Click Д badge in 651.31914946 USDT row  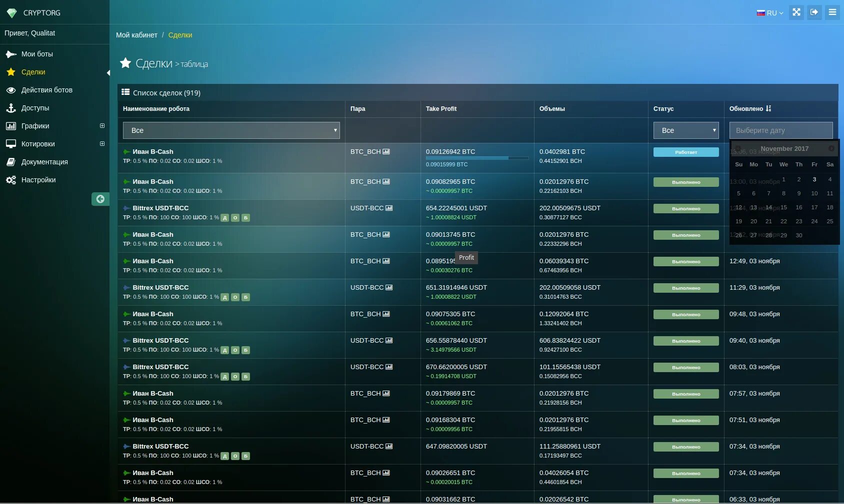click(225, 297)
